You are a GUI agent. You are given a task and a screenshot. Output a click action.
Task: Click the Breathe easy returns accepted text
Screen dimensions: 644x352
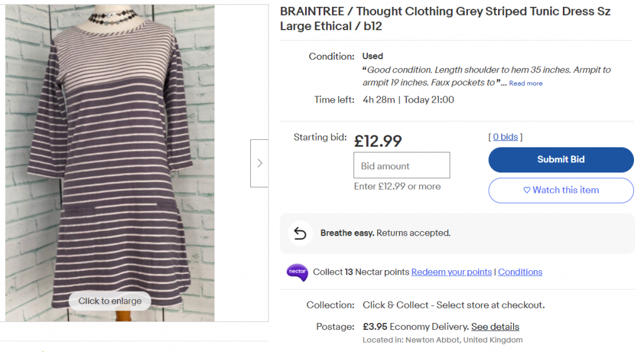[x=385, y=233]
